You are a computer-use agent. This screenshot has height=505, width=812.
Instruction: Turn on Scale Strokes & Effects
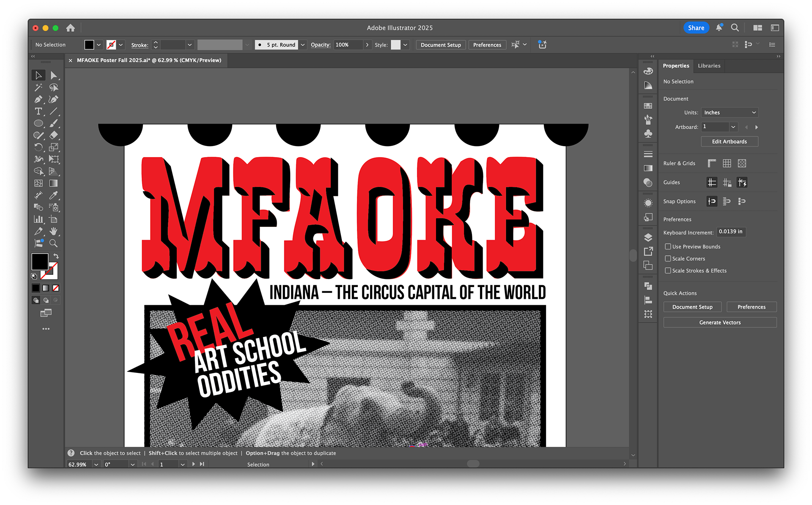(x=669, y=270)
